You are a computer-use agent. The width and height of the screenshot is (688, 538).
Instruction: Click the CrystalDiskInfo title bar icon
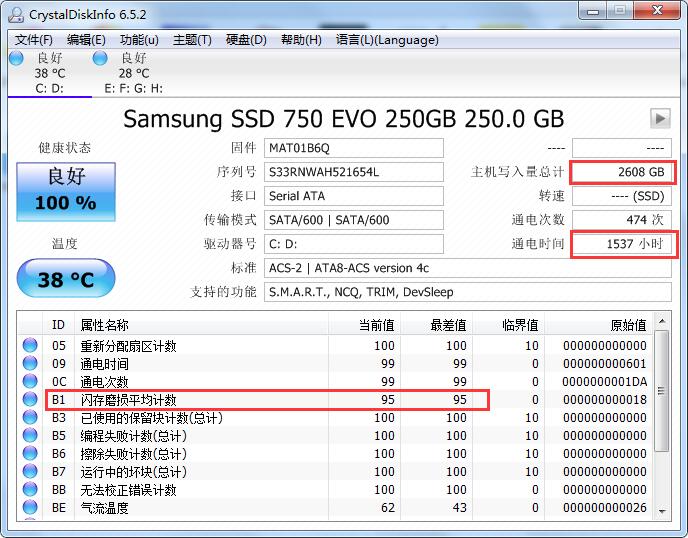pos(16,15)
